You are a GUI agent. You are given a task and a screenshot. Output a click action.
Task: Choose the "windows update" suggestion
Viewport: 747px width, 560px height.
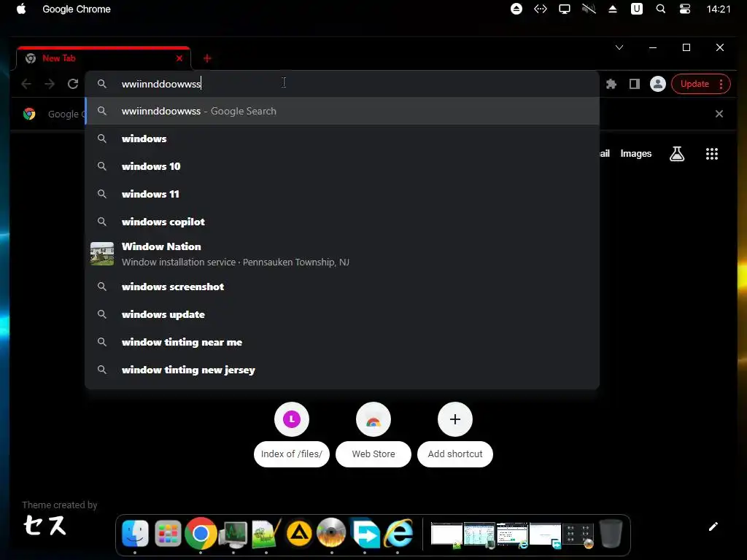(342, 314)
